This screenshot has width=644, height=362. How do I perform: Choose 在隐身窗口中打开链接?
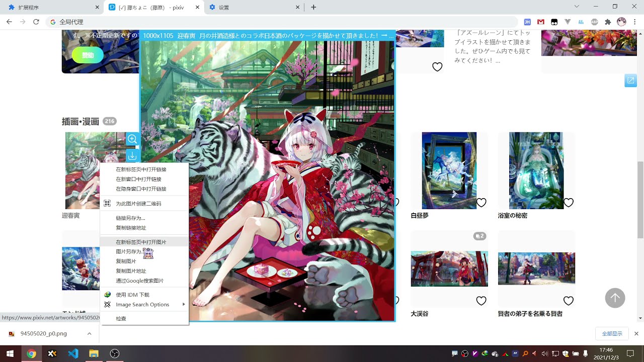tap(144, 189)
